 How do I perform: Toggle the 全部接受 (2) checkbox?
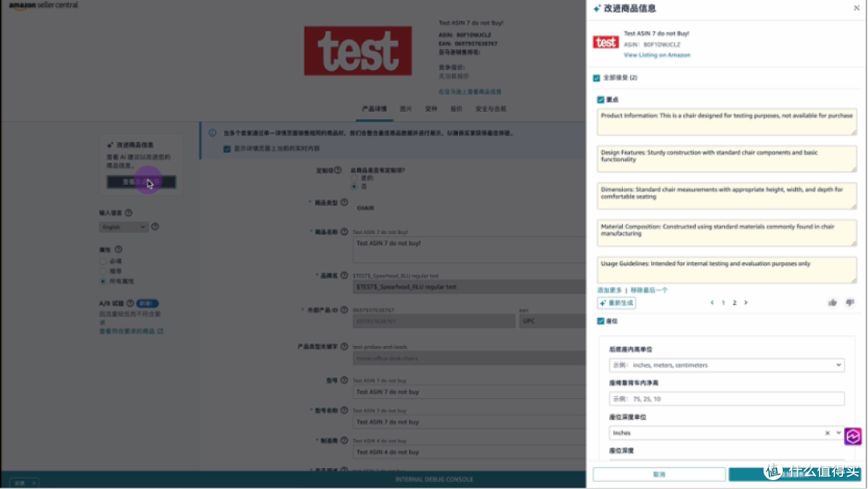click(x=596, y=78)
